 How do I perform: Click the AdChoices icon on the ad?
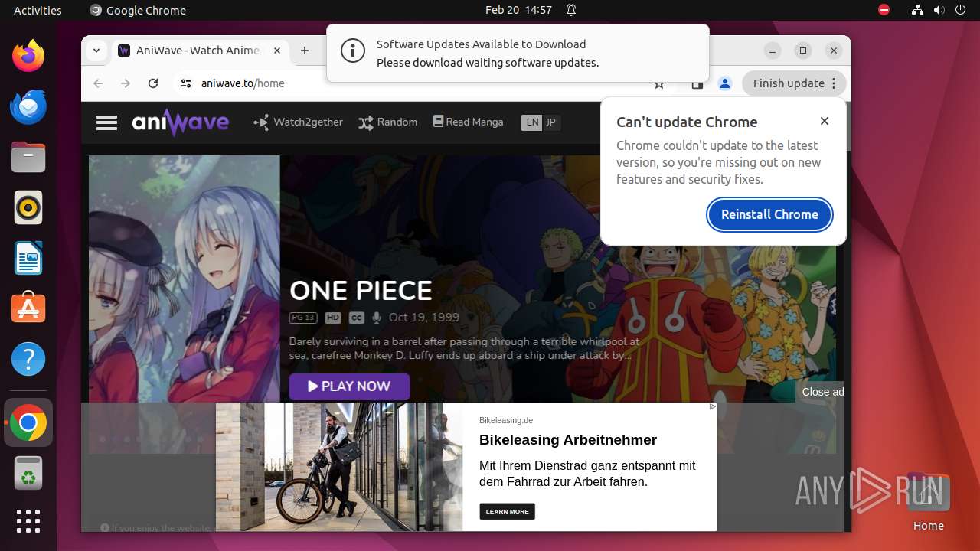(712, 407)
